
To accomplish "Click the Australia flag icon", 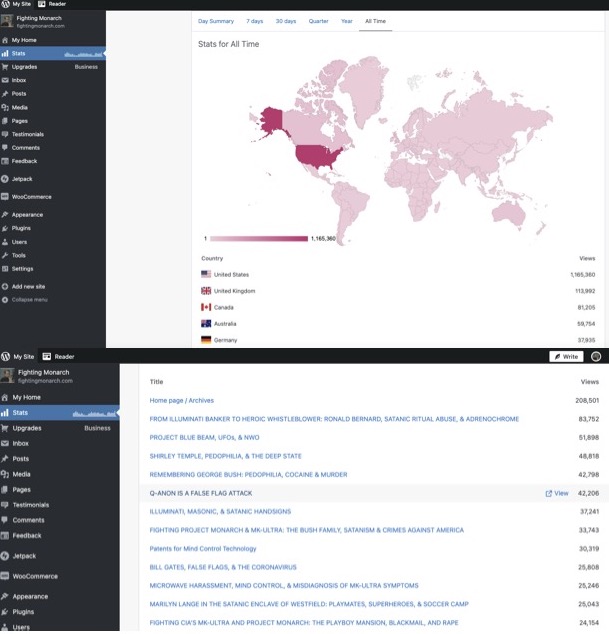I will (206, 324).
